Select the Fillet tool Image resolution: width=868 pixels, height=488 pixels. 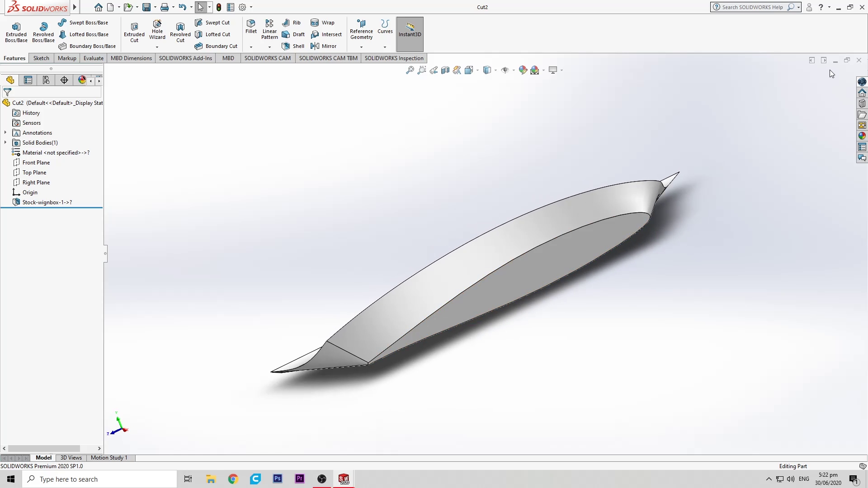(x=251, y=27)
